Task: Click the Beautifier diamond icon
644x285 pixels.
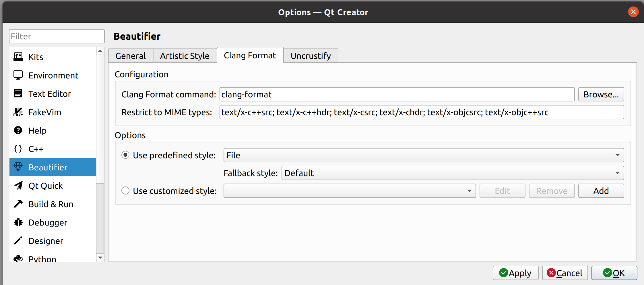Action: [x=18, y=167]
